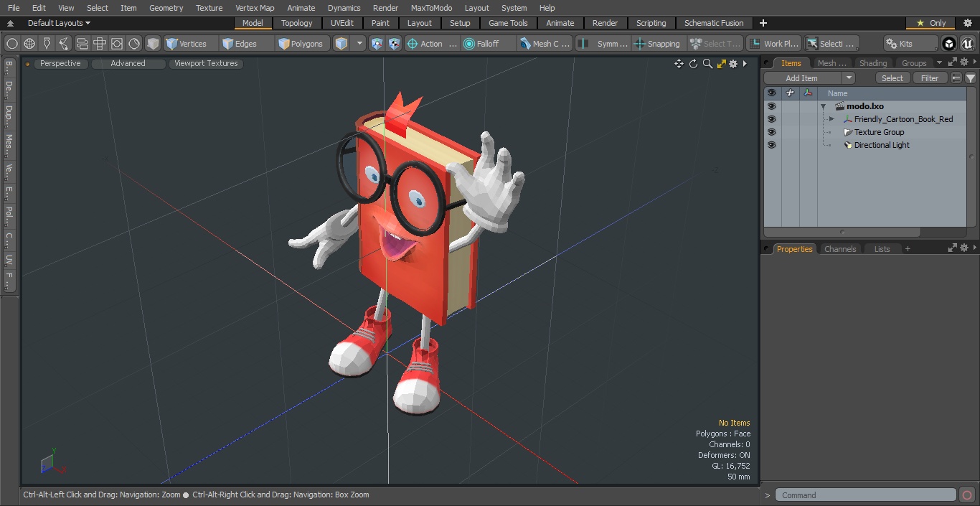Click the Items list horizontal scrollbar
Viewport: 980px width, 506px height.
tap(843, 232)
